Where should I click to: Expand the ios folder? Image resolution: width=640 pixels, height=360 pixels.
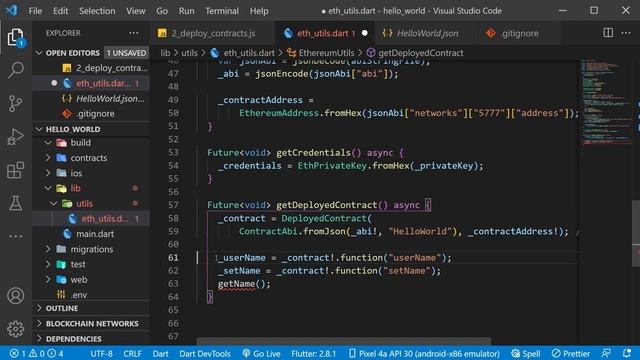[x=48, y=173]
